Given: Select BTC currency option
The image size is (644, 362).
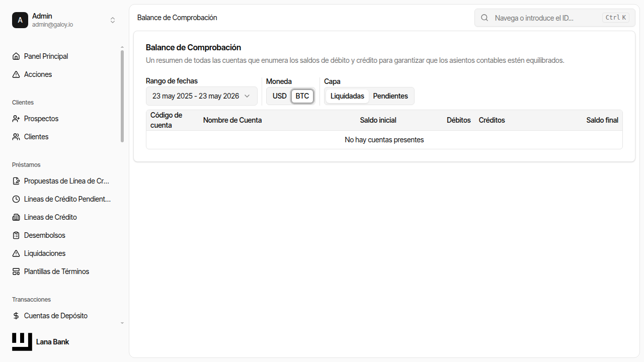Looking at the screenshot, I should 302,96.
